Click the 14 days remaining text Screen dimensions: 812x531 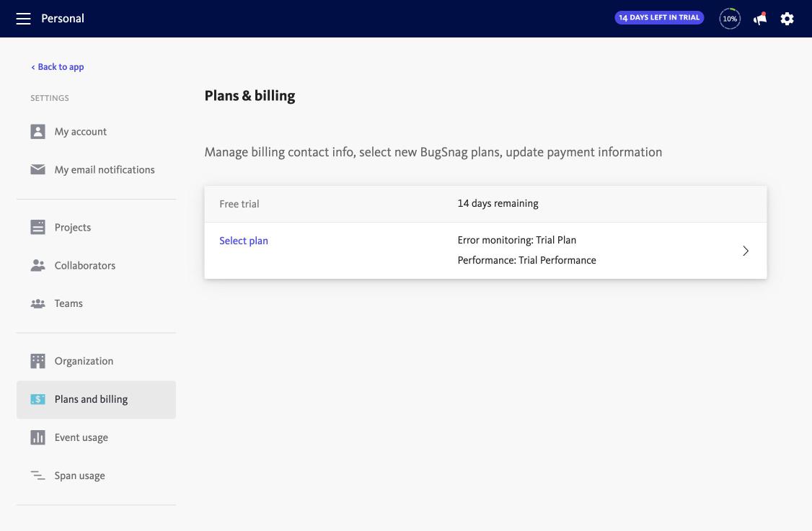click(498, 203)
